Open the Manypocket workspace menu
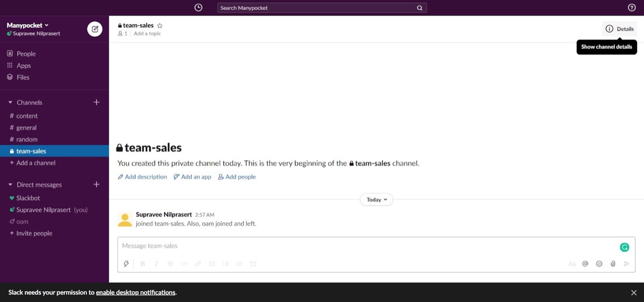 [27, 25]
